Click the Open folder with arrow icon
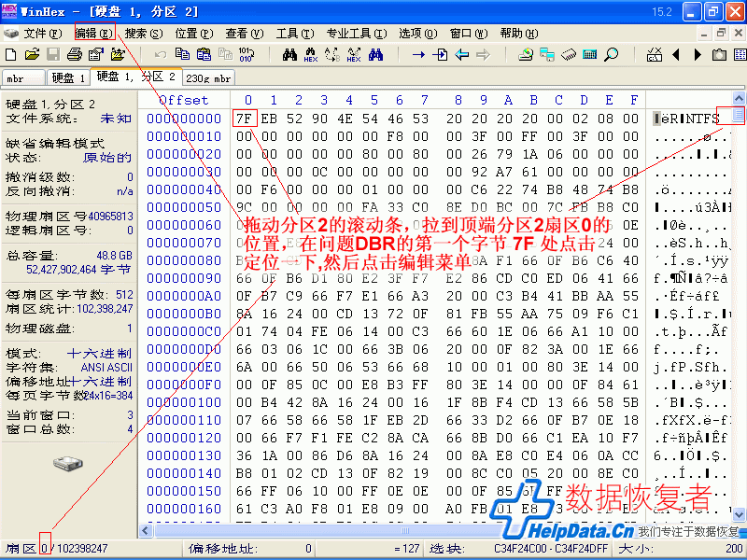 (118, 55)
